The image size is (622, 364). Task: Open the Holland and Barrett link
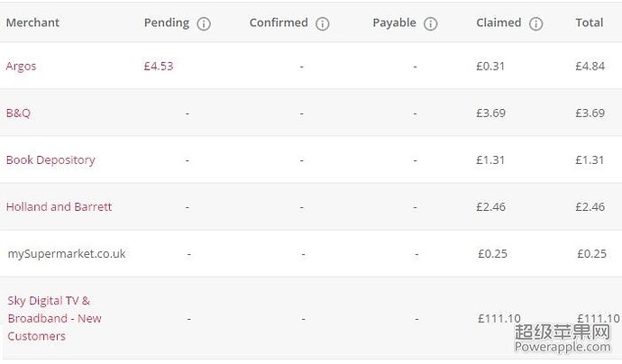point(59,206)
